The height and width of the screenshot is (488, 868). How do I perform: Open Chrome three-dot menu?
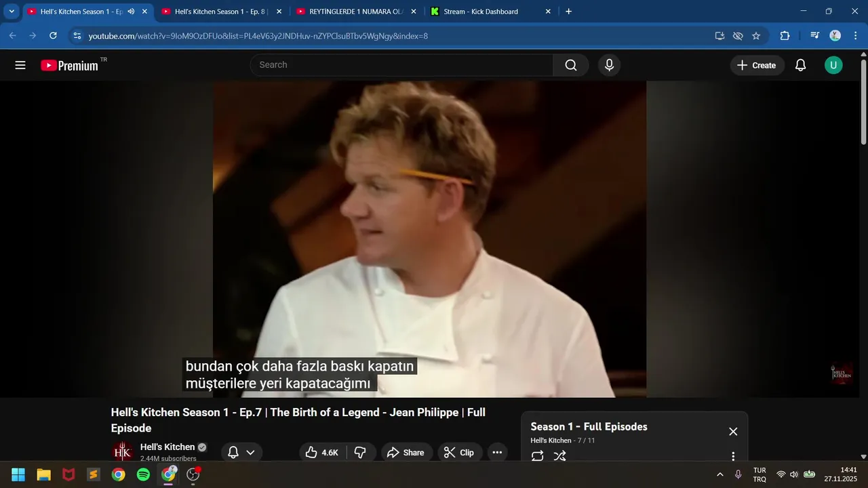tap(854, 36)
